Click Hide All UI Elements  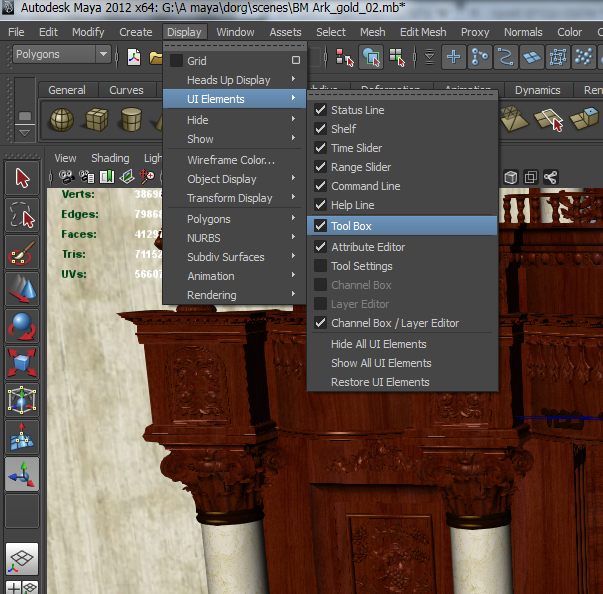pyautogui.click(x=378, y=344)
